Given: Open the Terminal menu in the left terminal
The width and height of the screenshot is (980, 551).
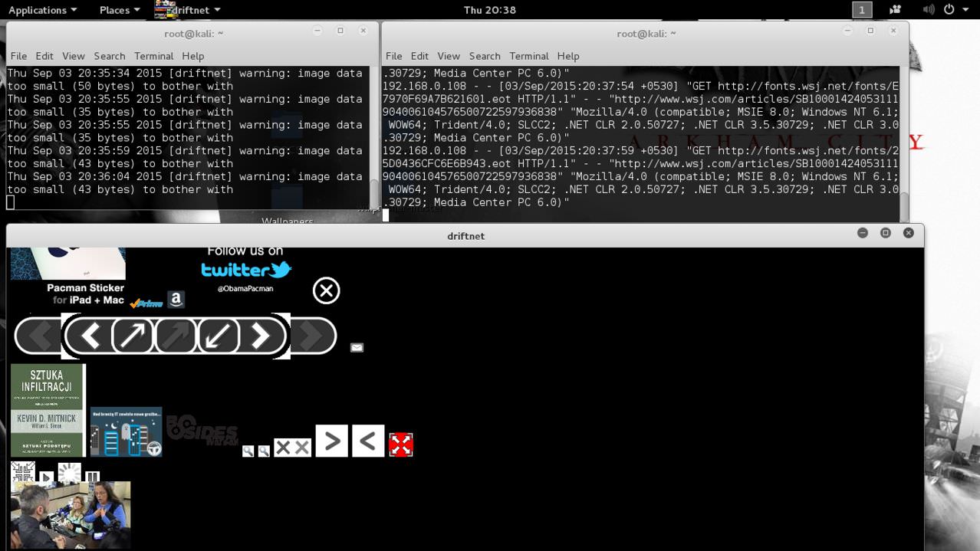Looking at the screenshot, I should 153,56.
